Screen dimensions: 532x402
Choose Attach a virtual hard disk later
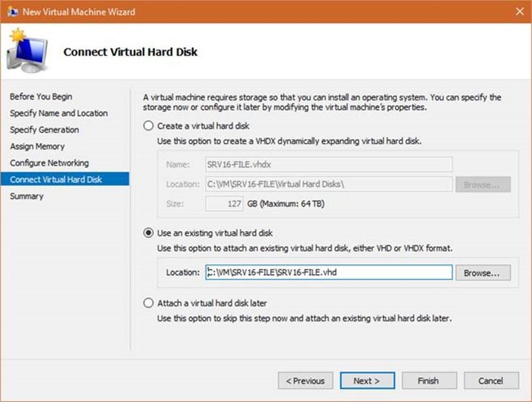pos(149,303)
